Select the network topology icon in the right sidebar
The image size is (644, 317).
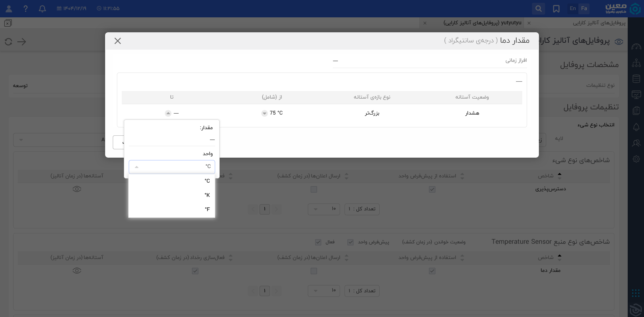point(636,64)
